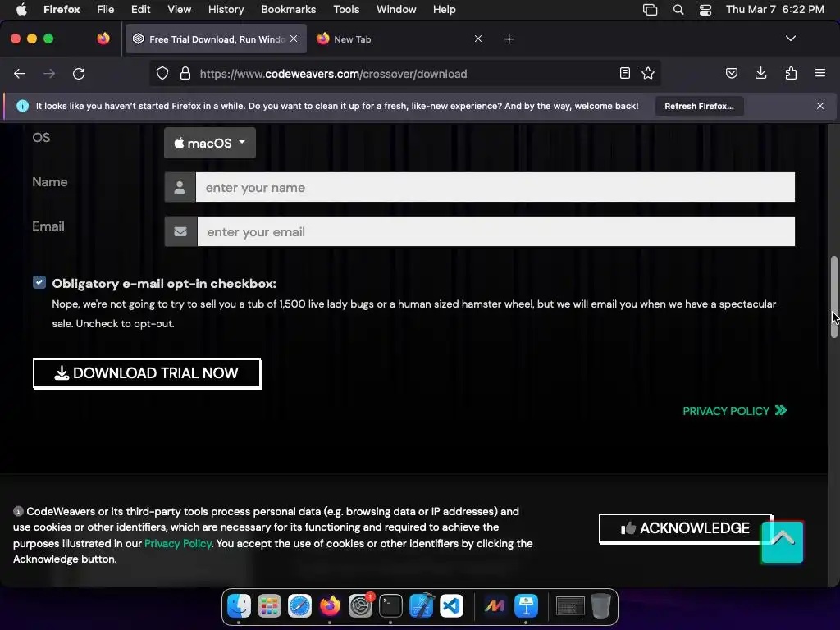Open the Window menu
Image resolution: width=840 pixels, height=630 pixels.
396,10
